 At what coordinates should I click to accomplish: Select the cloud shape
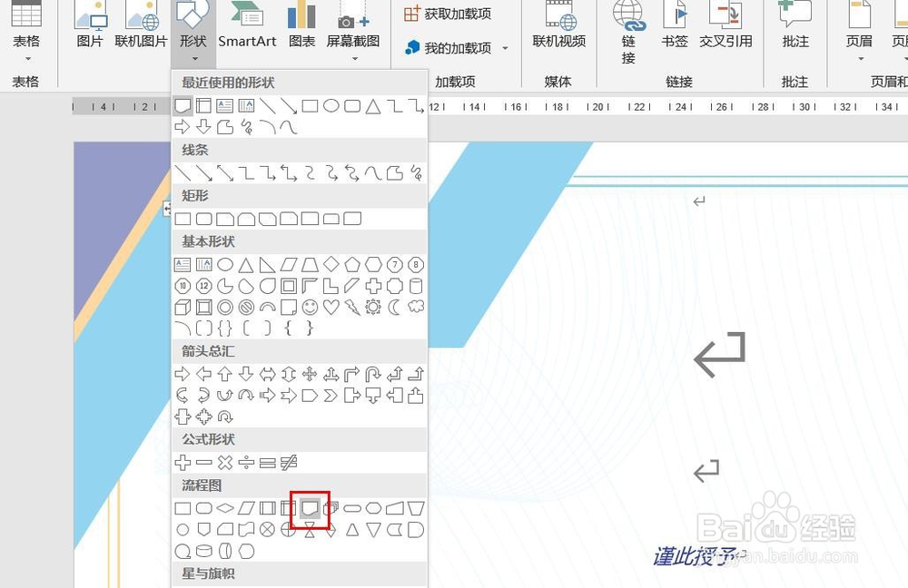(416, 307)
